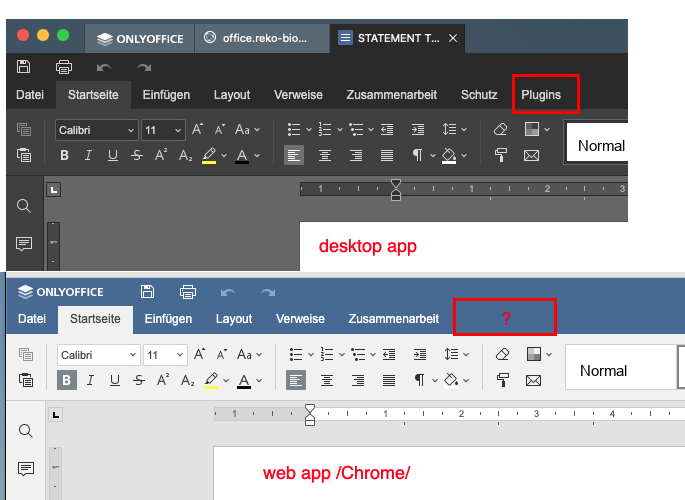This screenshot has height=500, width=685.
Task: Toggle Strikethrough in the web app toolbar
Action: 137,380
